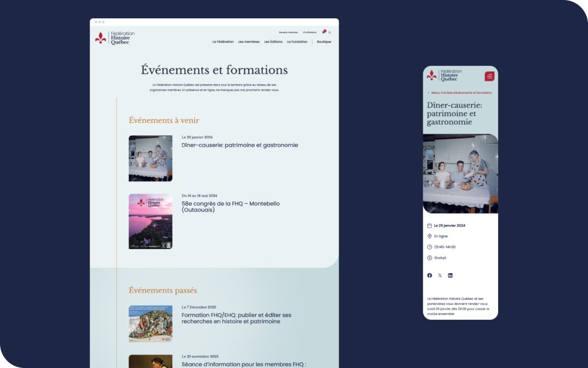Open Dîner-causerie: patrimoine et gastronomie event title
588x368 pixels.
(x=239, y=145)
